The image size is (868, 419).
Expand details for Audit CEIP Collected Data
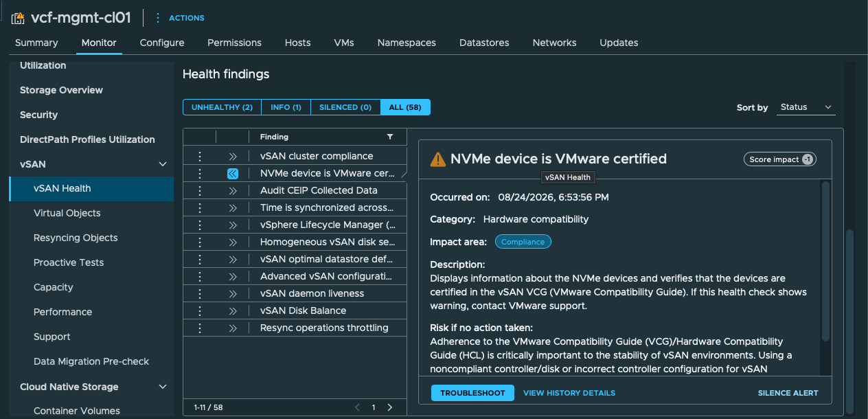tap(233, 190)
